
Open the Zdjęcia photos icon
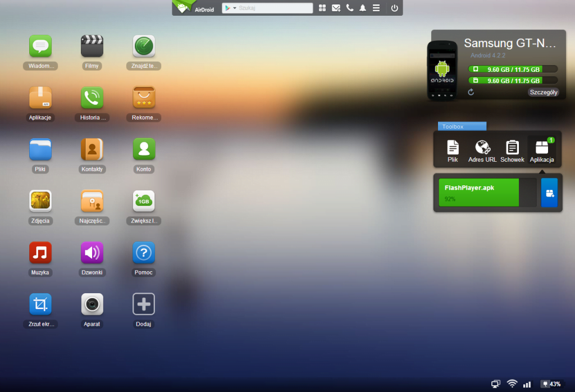click(40, 201)
